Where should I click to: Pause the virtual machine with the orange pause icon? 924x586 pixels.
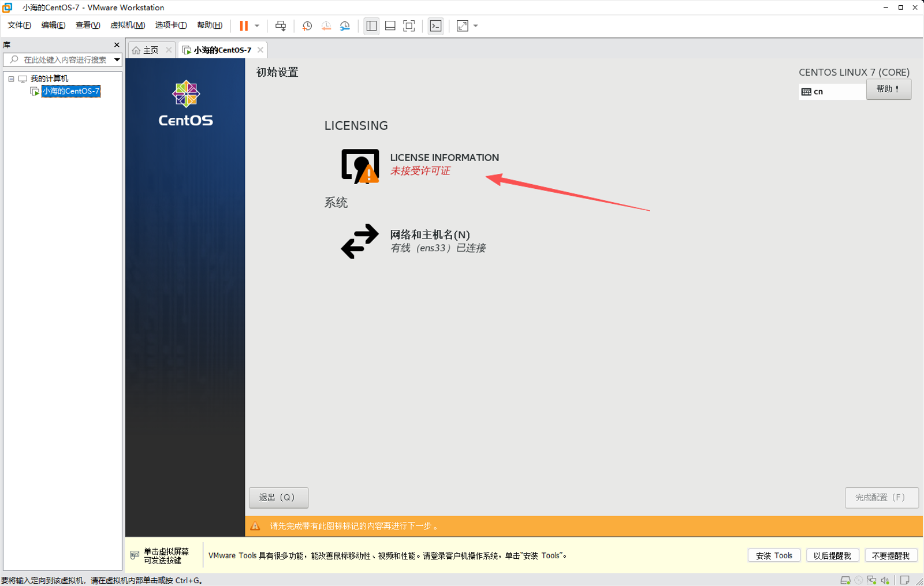point(244,25)
